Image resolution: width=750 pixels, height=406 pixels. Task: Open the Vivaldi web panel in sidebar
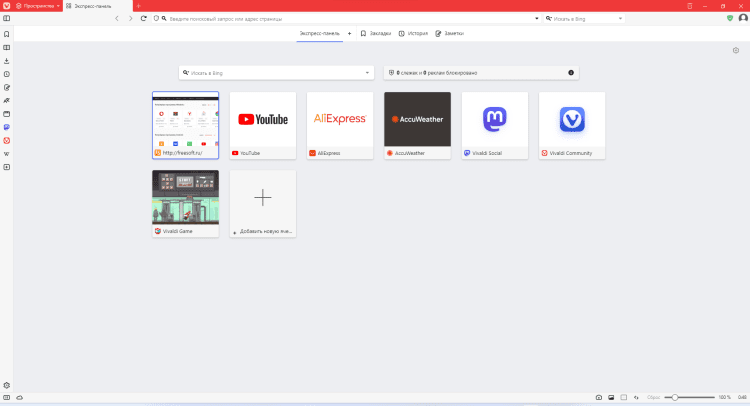tap(7, 141)
